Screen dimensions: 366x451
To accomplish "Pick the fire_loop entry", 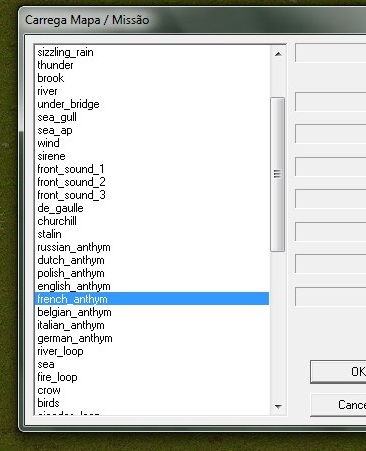I will click(x=152, y=377).
